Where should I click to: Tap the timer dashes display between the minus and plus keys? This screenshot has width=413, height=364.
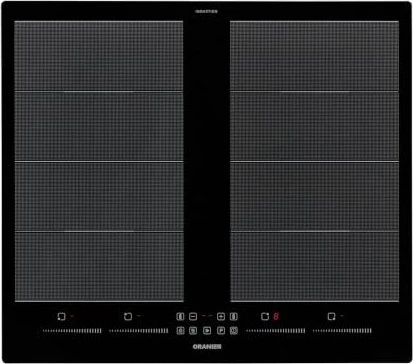pyautogui.click(x=207, y=316)
